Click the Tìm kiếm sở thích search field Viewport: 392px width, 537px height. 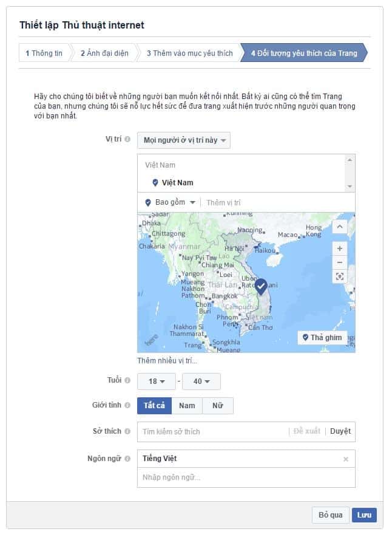click(212, 432)
